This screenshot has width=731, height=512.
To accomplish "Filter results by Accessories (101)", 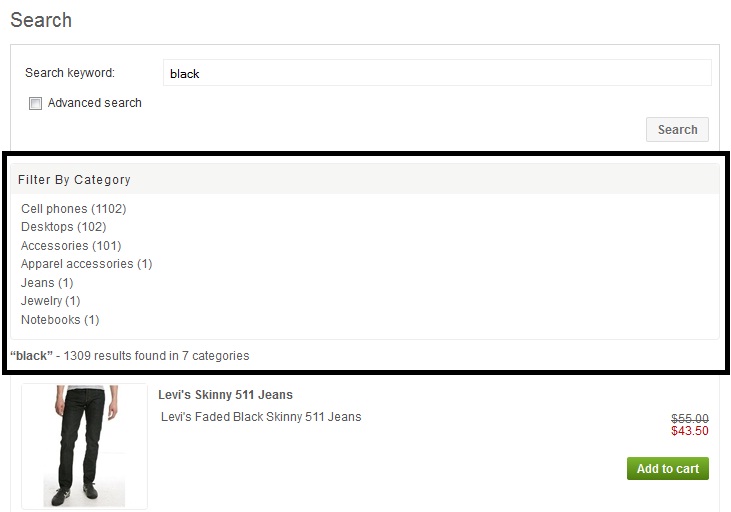I will pyautogui.click(x=71, y=245).
